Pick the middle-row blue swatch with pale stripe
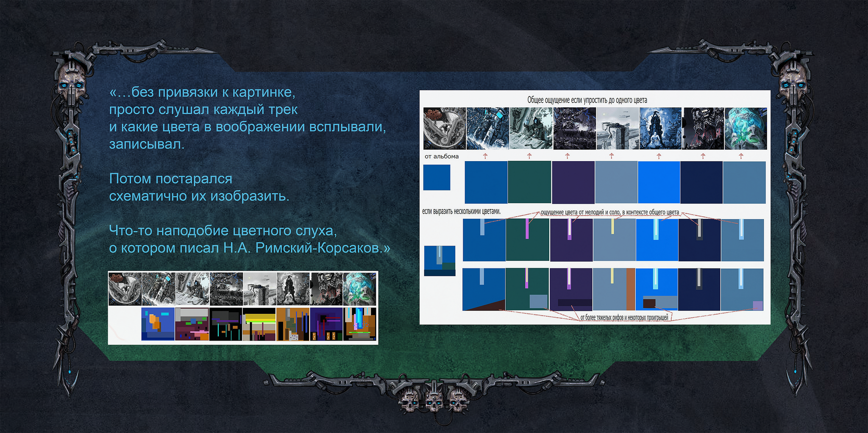Screen dimensions: 868x433 484,240
